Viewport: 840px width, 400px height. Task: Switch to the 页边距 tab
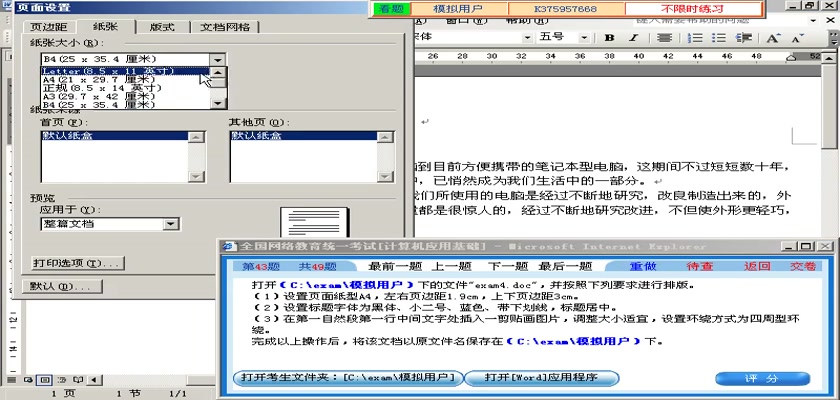48,27
